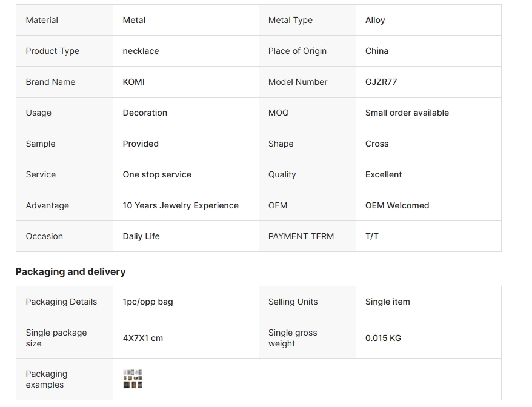532x407 pixels.
Task: Click the Packaging examples label
Action: 46,379
